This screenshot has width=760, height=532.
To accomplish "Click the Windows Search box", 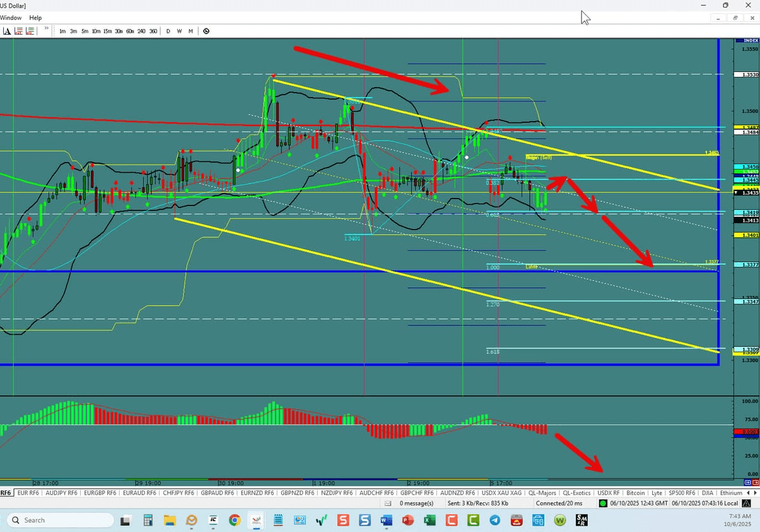I will coord(59,520).
